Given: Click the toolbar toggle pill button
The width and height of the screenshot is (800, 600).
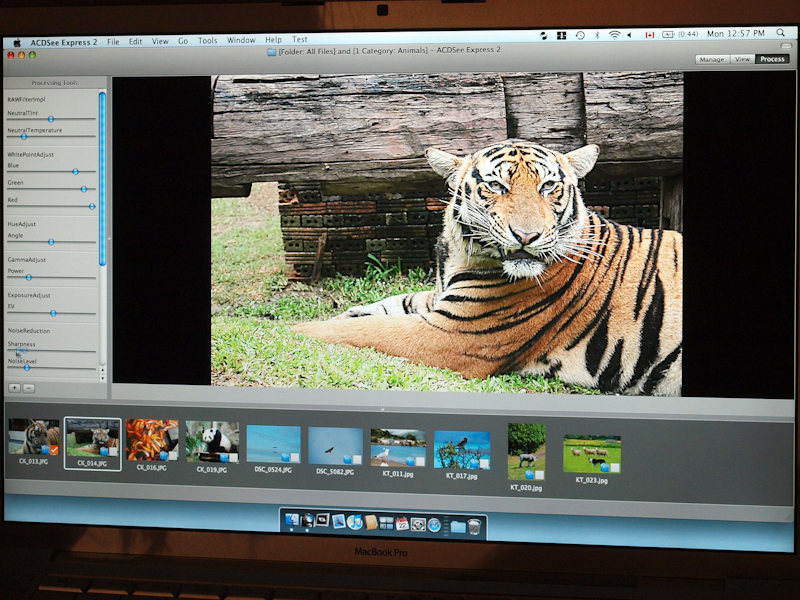Looking at the screenshot, I should pyautogui.click(x=786, y=45).
